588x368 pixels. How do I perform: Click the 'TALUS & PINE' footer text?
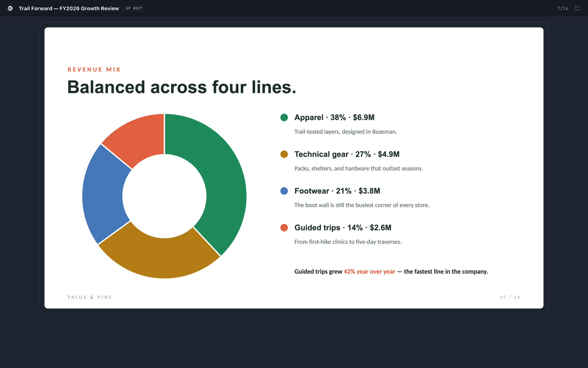click(x=90, y=297)
